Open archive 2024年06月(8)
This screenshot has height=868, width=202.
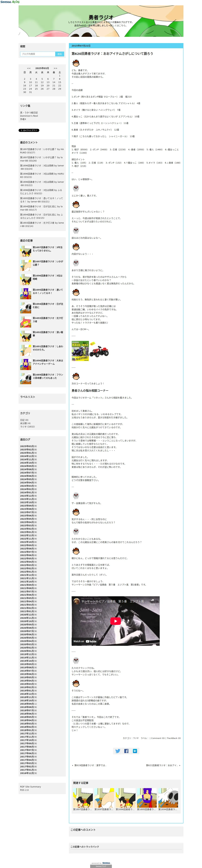[x=28, y=476]
